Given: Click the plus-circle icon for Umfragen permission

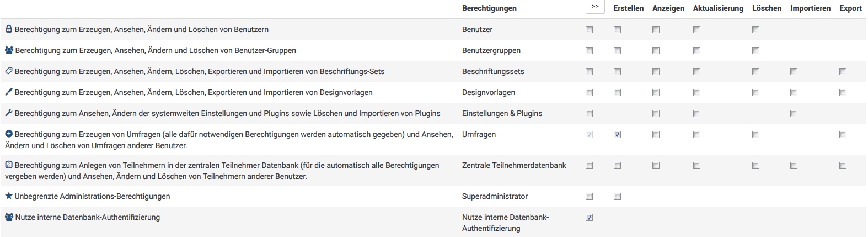Looking at the screenshot, I should (9, 134).
